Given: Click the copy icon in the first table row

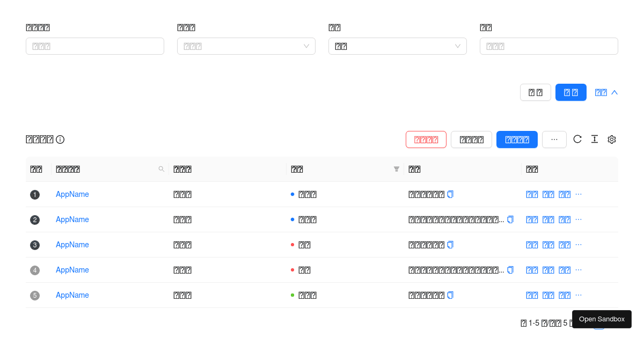Looking at the screenshot, I should click(450, 194).
